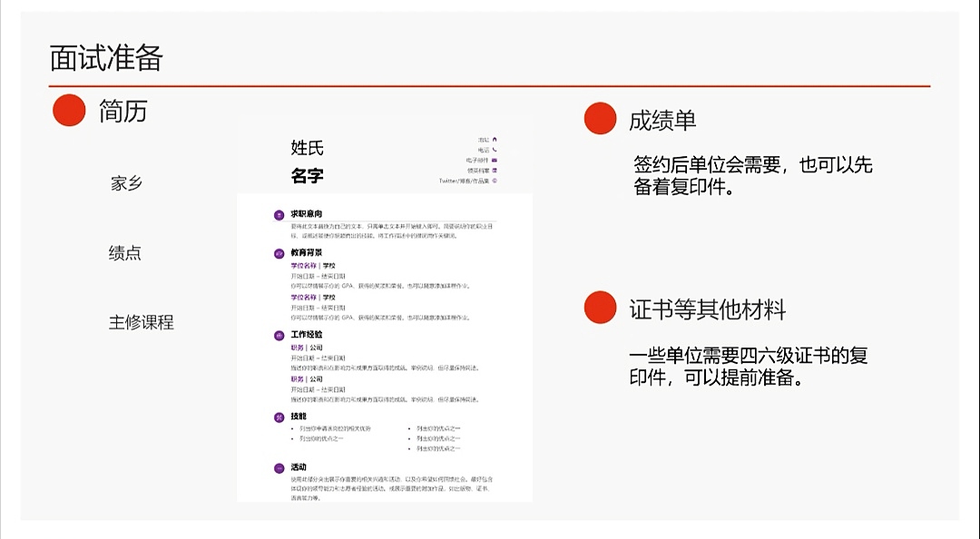
Task: Select the 成绩单 heading text
Action: [662, 120]
